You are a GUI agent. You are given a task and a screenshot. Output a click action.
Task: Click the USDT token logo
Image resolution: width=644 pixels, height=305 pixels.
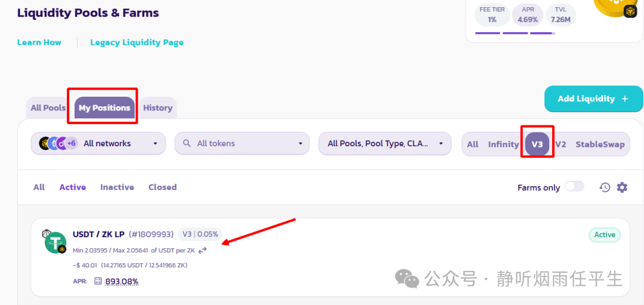coord(55,242)
